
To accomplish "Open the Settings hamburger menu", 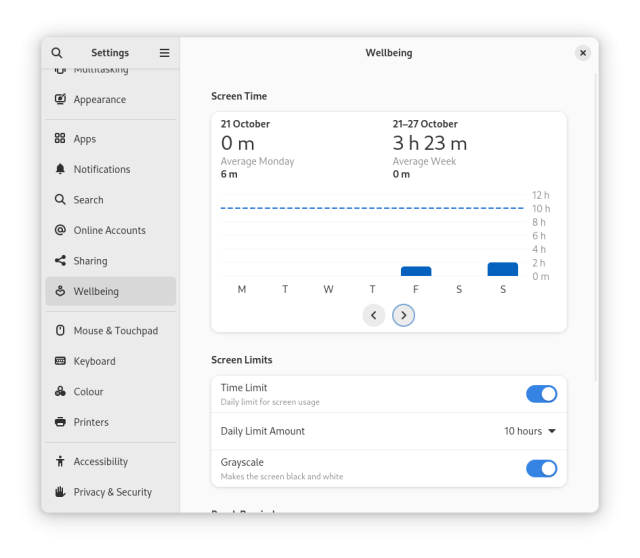I will click(x=164, y=53).
